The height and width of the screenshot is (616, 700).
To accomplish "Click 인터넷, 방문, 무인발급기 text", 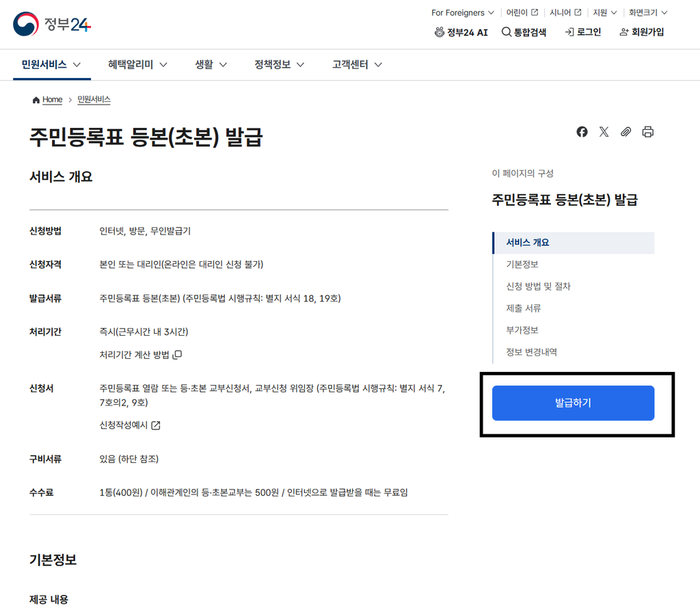I will 145,231.
